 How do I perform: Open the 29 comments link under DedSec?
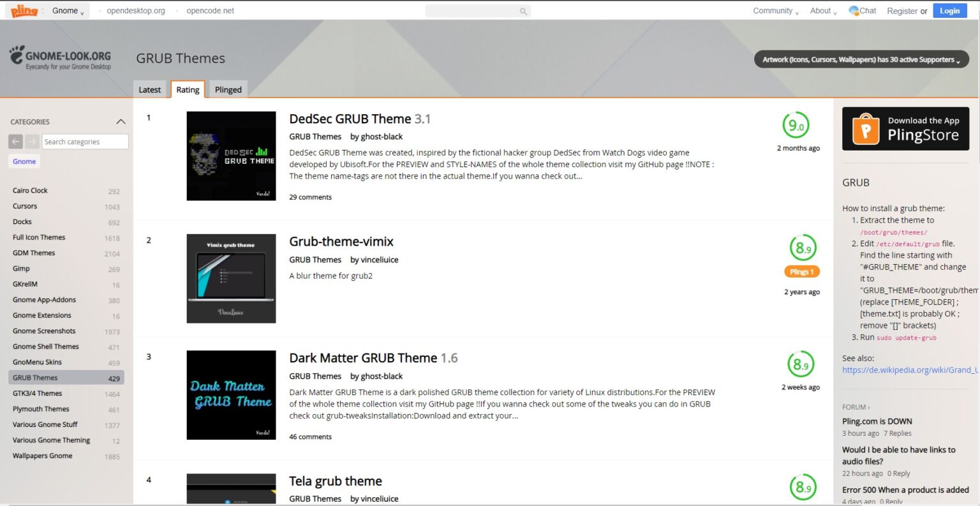click(310, 197)
